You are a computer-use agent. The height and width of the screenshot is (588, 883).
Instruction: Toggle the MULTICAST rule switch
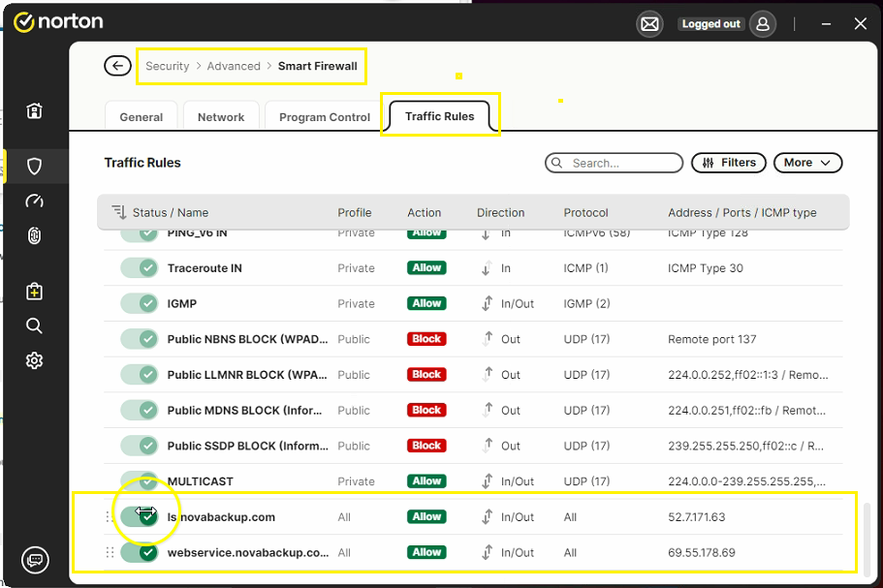pyautogui.click(x=140, y=481)
